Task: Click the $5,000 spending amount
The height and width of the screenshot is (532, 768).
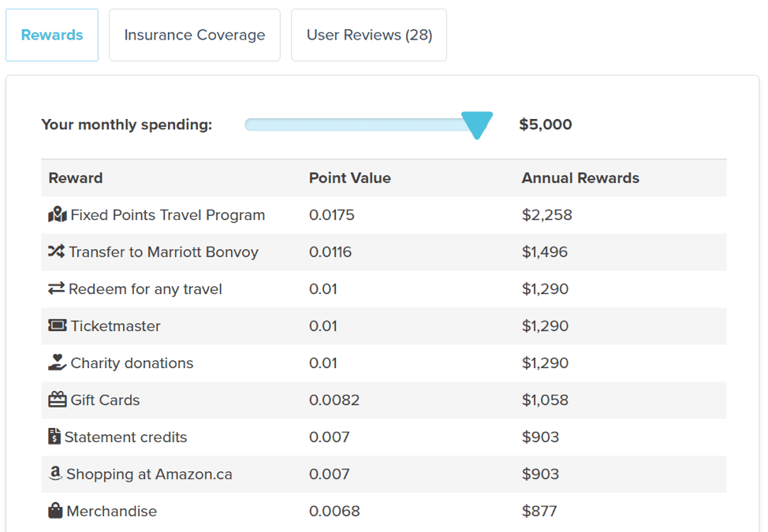Action: (545, 125)
